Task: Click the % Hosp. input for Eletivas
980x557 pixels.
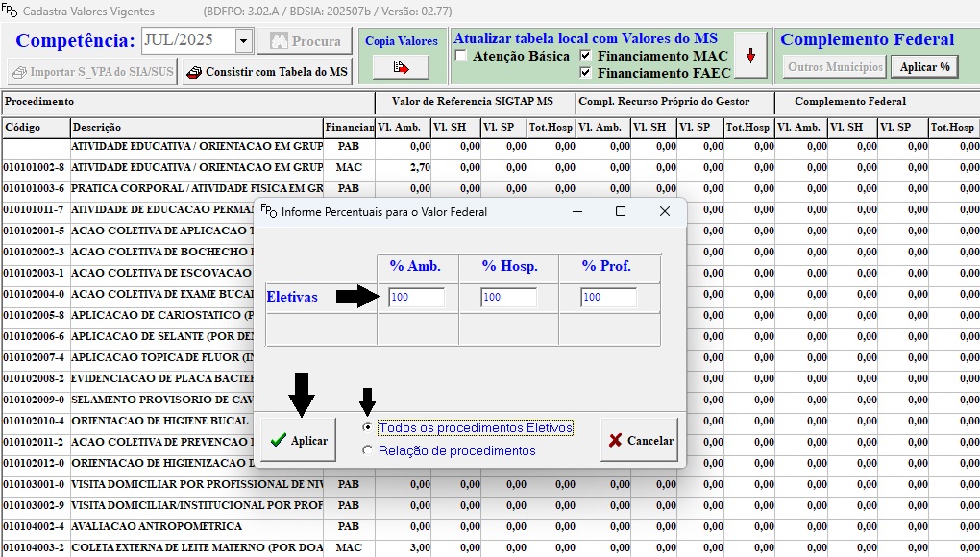Action: pos(509,298)
